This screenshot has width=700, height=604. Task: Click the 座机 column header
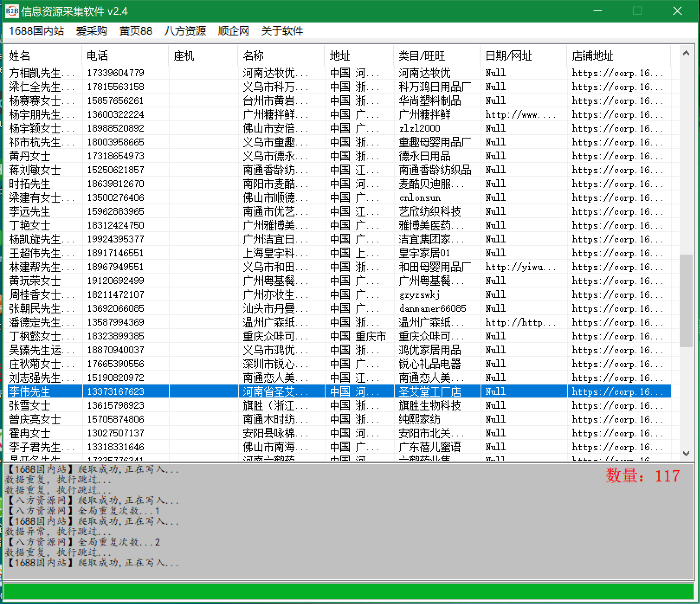point(203,55)
